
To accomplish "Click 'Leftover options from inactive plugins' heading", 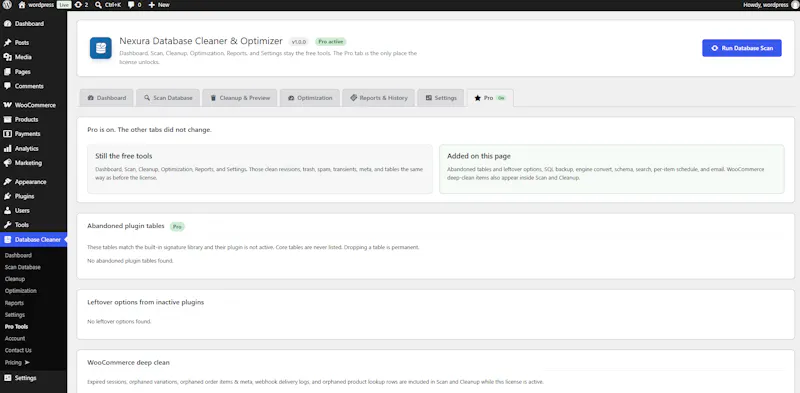I will [145, 302].
